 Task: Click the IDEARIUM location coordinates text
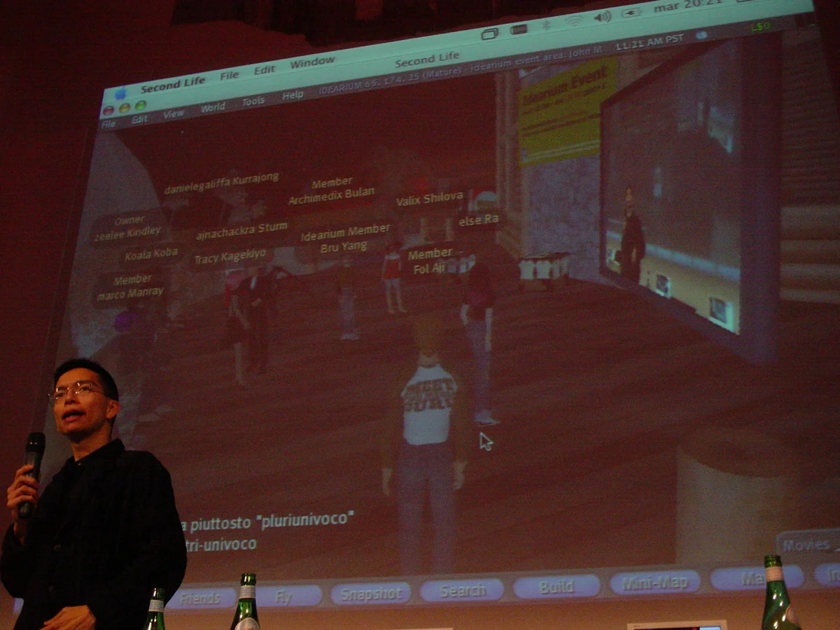point(389,83)
